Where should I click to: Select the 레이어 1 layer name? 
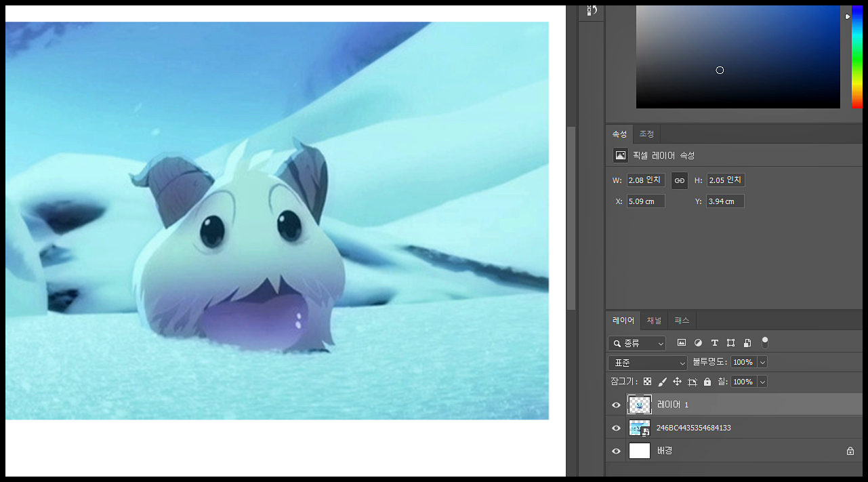672,405
